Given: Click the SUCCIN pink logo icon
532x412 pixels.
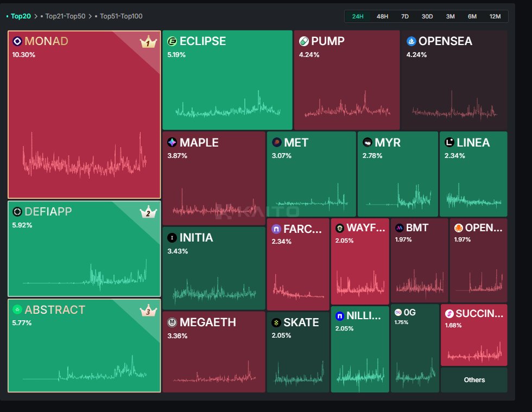Looking at the screenshot, I should 449,314.
